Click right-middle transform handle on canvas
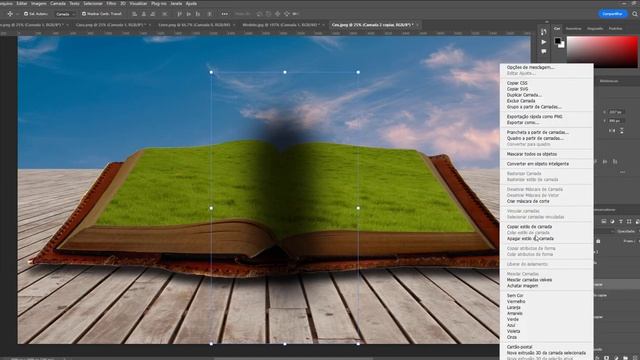The height and width of the screenshot is (360, 640). [358, 208]
